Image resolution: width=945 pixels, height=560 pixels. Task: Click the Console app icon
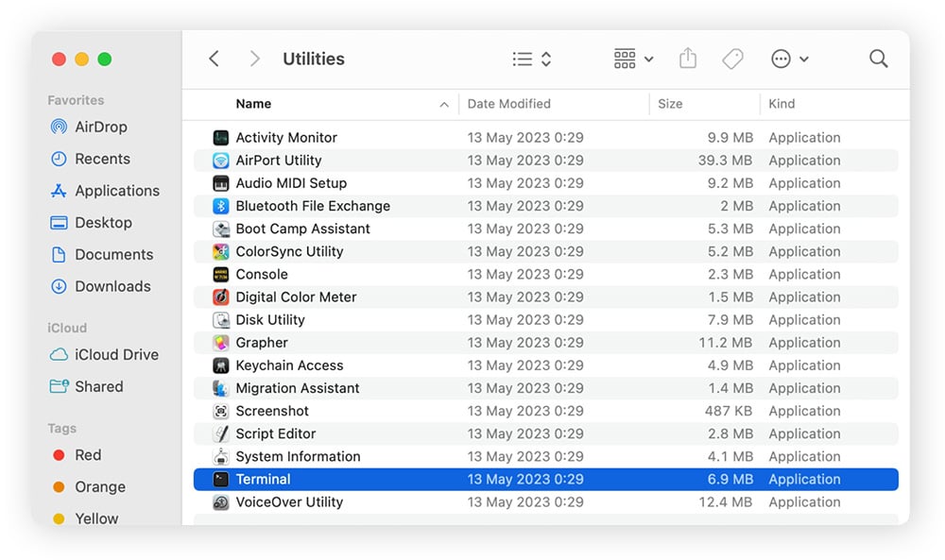tap(221, 275)
